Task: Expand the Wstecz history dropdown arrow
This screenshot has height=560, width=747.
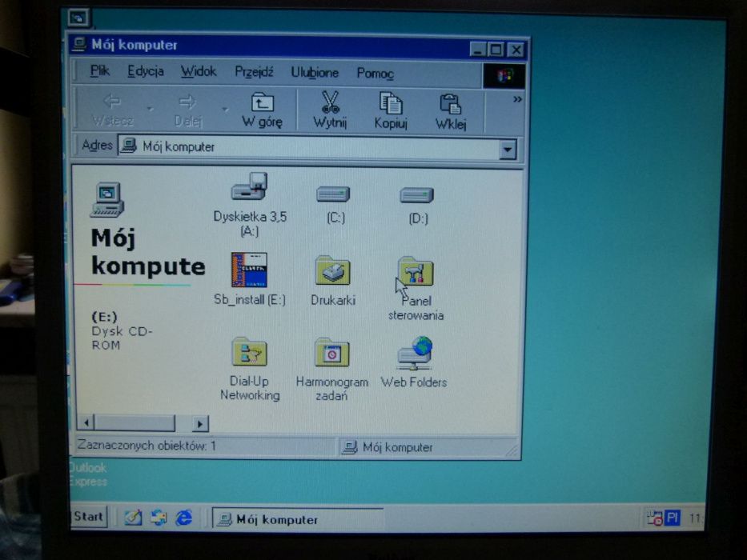Action: pos(150,110)
